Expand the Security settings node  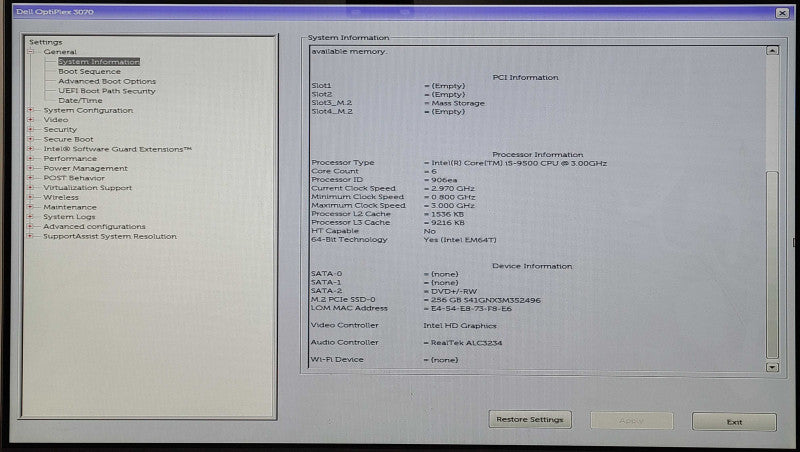coord(31,130)
